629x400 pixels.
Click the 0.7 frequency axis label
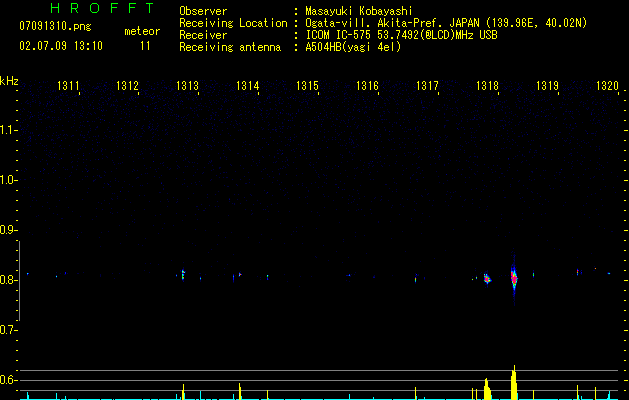pos(8,330)
